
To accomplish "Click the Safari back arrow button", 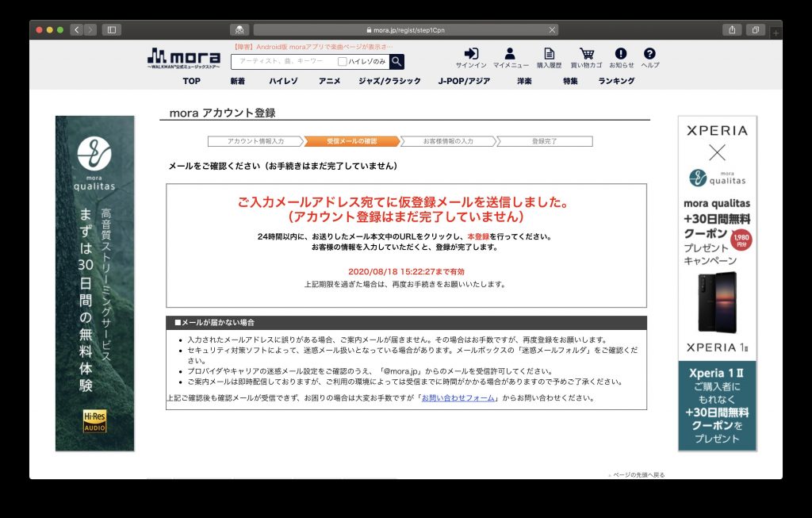I will tap(77, 30).
